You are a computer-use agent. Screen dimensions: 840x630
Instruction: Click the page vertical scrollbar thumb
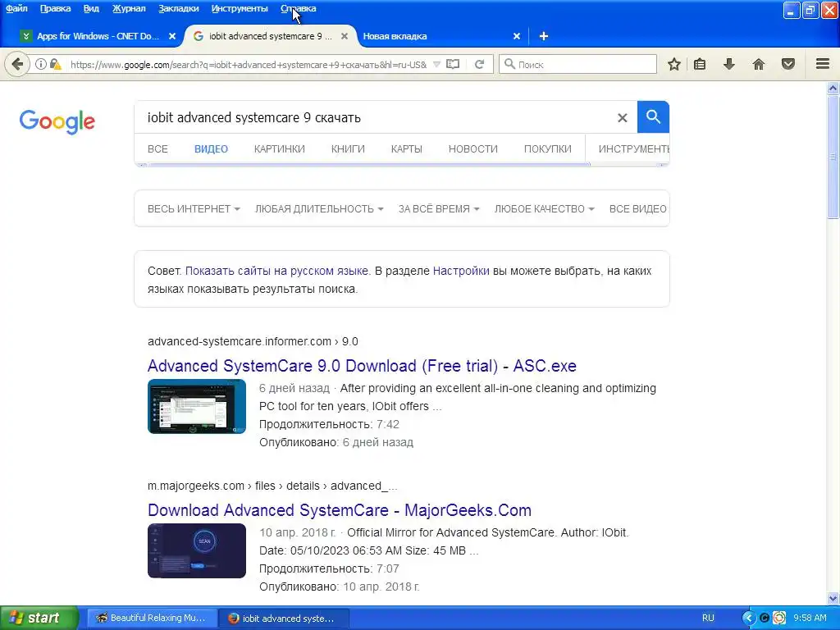(833, 157)
